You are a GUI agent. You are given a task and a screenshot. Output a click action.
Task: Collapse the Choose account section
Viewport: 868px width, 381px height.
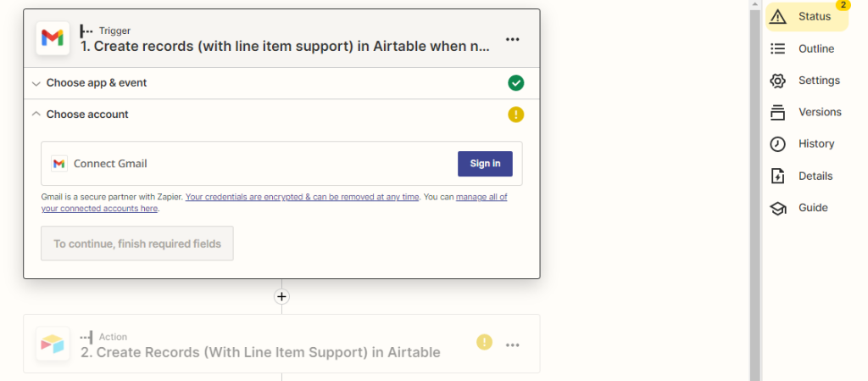point(281,115)
